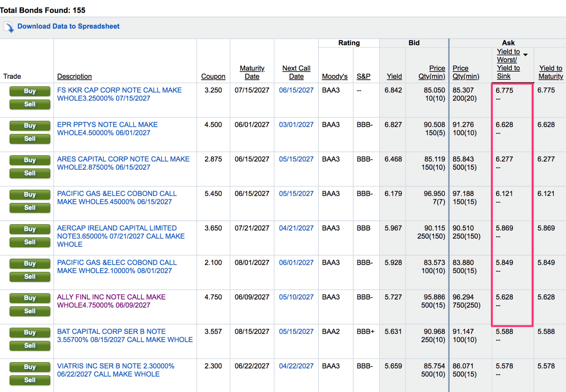Sell Pacific Gas & Elec 2.100% bond
The image size is (566, 392).
click(x=30, y=276)
